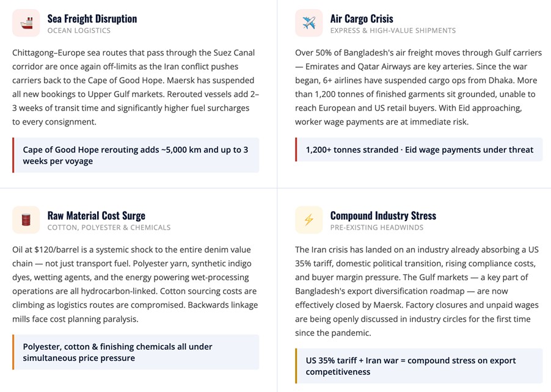Image resolution: width=551 pixels, height=392 pixels.
Task: Click the Chittagong–Europe sea routes paragraph
Action: [x=134, y=87]
